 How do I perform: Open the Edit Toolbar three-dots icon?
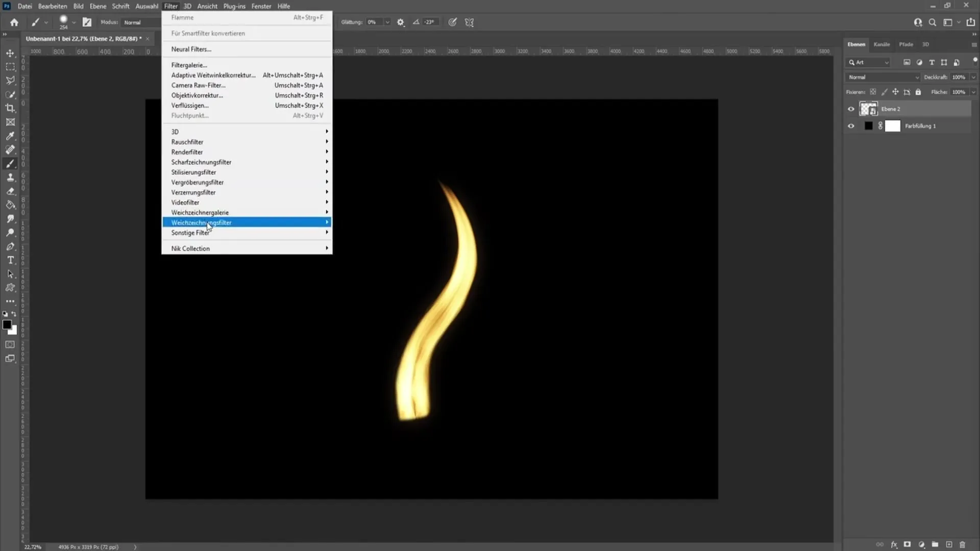tap(10, 302)
